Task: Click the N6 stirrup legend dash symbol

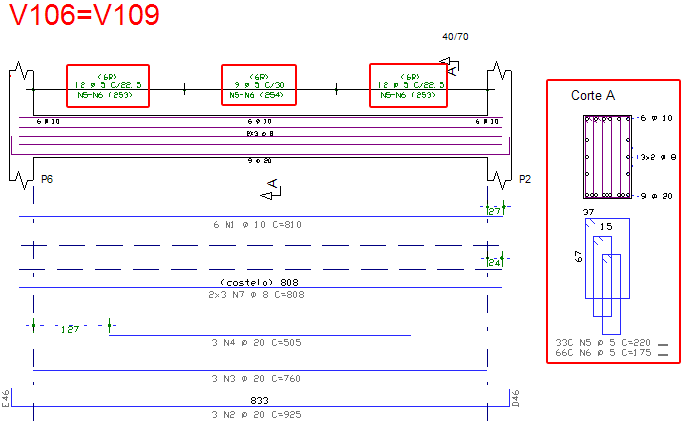Action: coord(661,353)
